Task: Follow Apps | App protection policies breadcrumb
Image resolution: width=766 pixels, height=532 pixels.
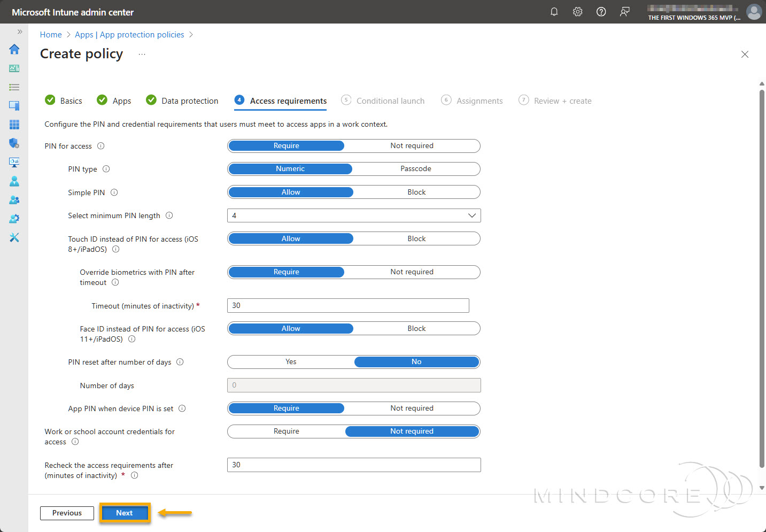Action: pos(129,35)
